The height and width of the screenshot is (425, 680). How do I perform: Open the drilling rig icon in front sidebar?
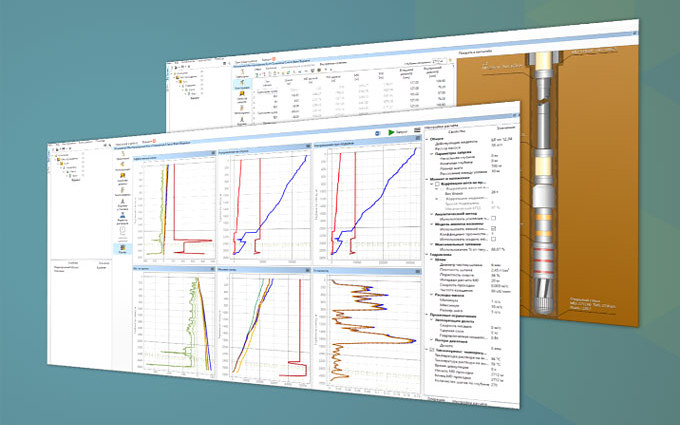pos(123,202)
